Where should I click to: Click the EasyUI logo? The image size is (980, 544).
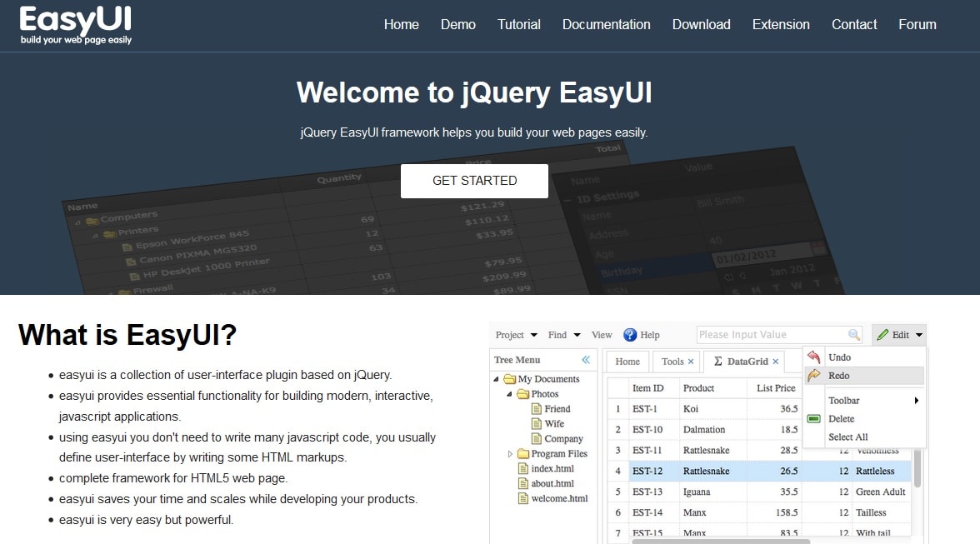[x=76, y=25]
